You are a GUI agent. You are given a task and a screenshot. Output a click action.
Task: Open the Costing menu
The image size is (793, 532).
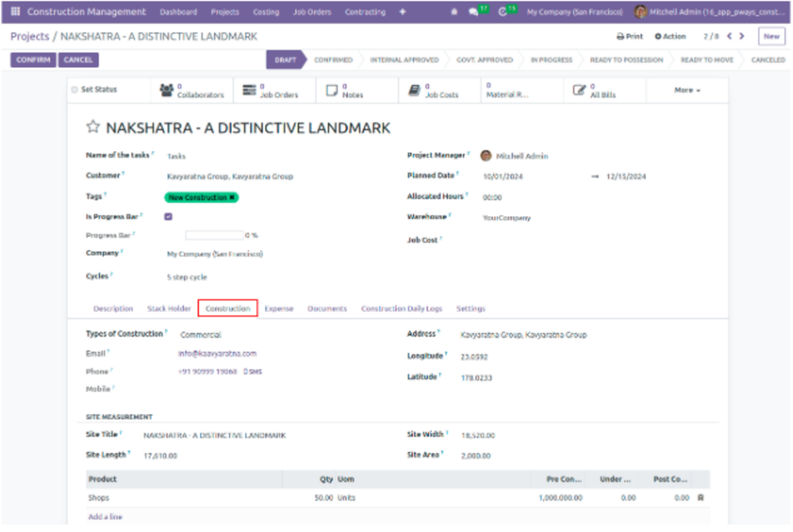(x=265, y=12)
